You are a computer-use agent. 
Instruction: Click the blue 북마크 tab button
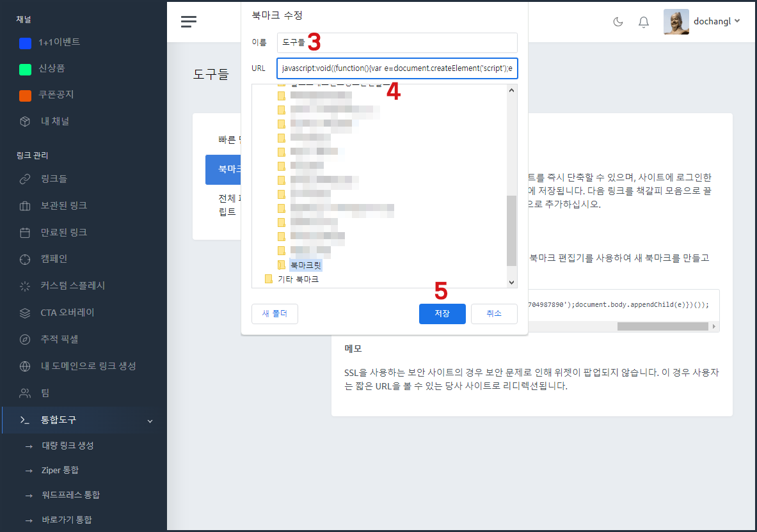click(223, 169)
